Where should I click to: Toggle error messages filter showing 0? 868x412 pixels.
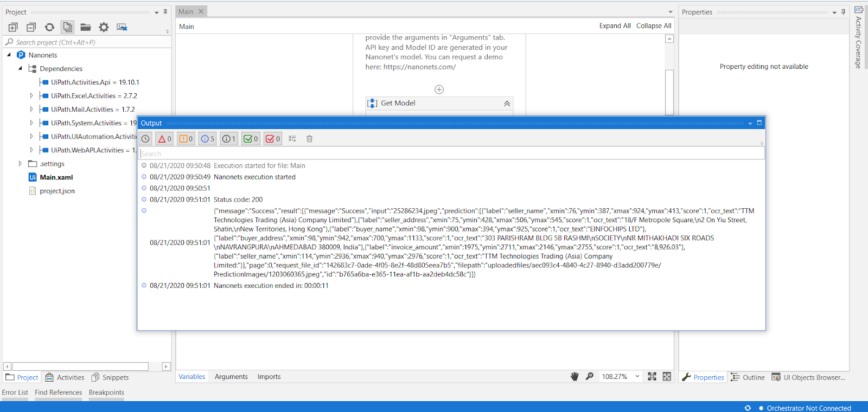[164, 139]
